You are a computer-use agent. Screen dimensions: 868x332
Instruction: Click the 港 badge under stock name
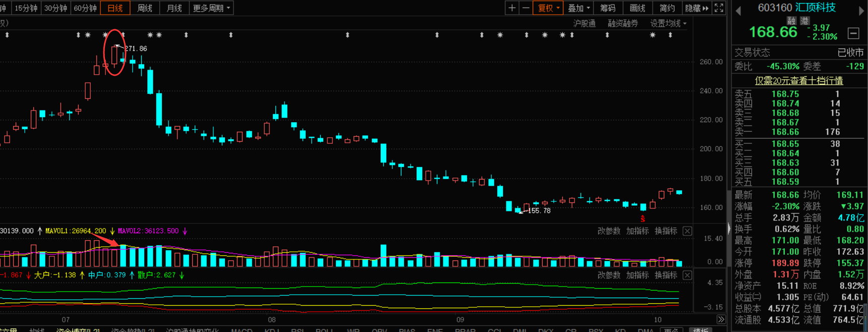click(x=804, y=21)
